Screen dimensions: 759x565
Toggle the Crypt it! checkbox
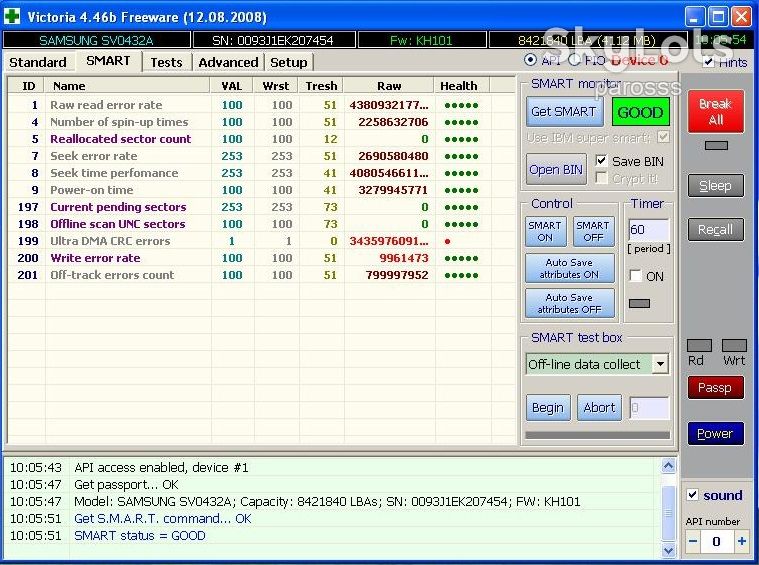[x=601, y=178]
